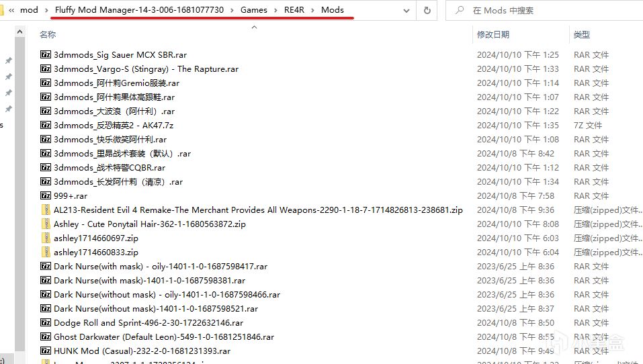Open Fluffy Mod Manager breadcrumb folder
Image resolution: width=643 pixels, height=364 pixels.
point(140,10)
